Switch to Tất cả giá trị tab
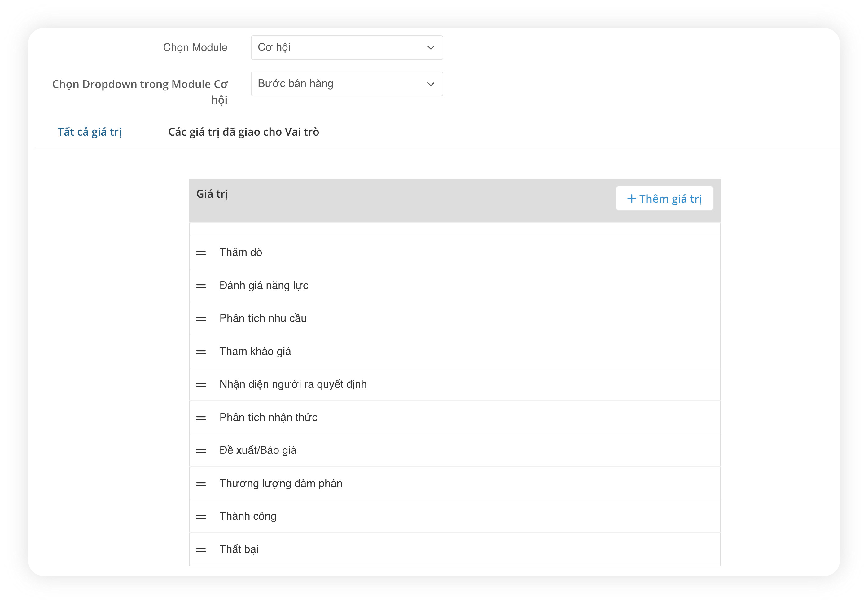Image resolution: width=868 pixels, height=604 pixels. [x=89, y=132]
